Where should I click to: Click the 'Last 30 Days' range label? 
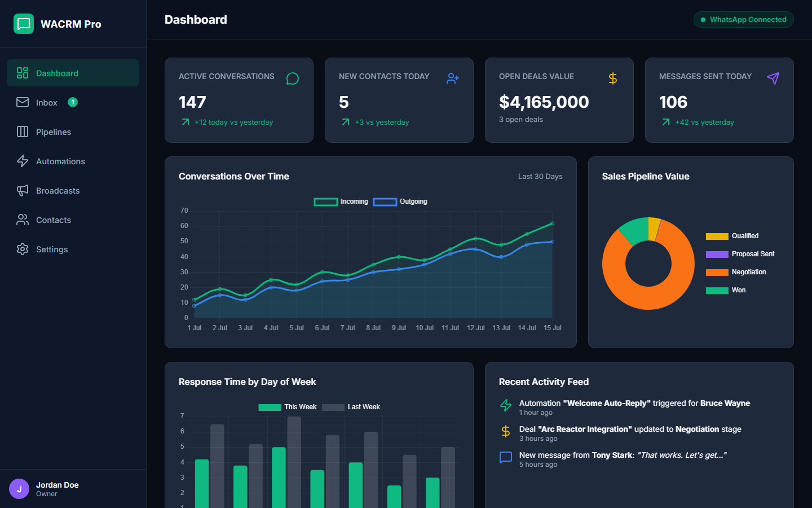[540, 177]
